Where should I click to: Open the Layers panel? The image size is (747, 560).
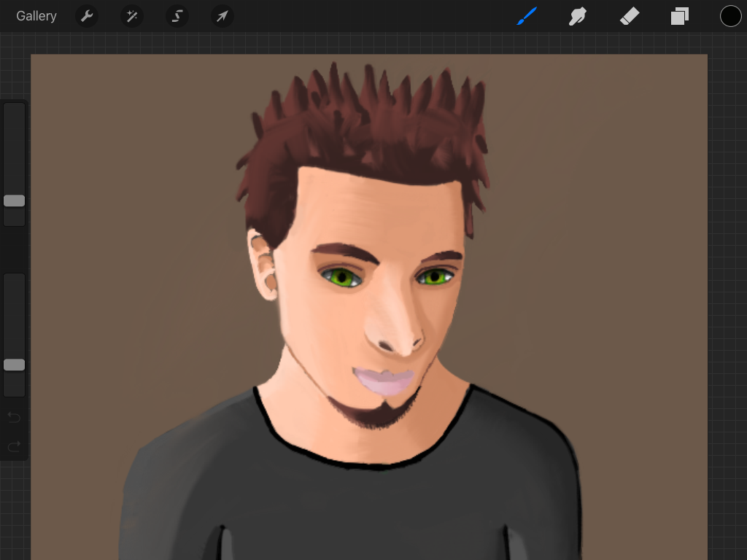[x=680, y=16]
